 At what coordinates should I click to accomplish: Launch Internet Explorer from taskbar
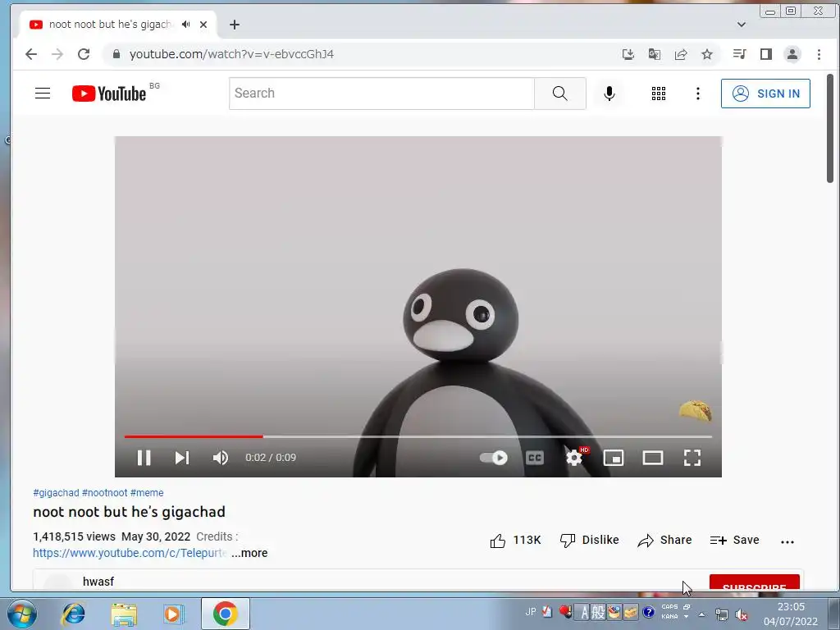pyautogui.click(x=73, y=614)
